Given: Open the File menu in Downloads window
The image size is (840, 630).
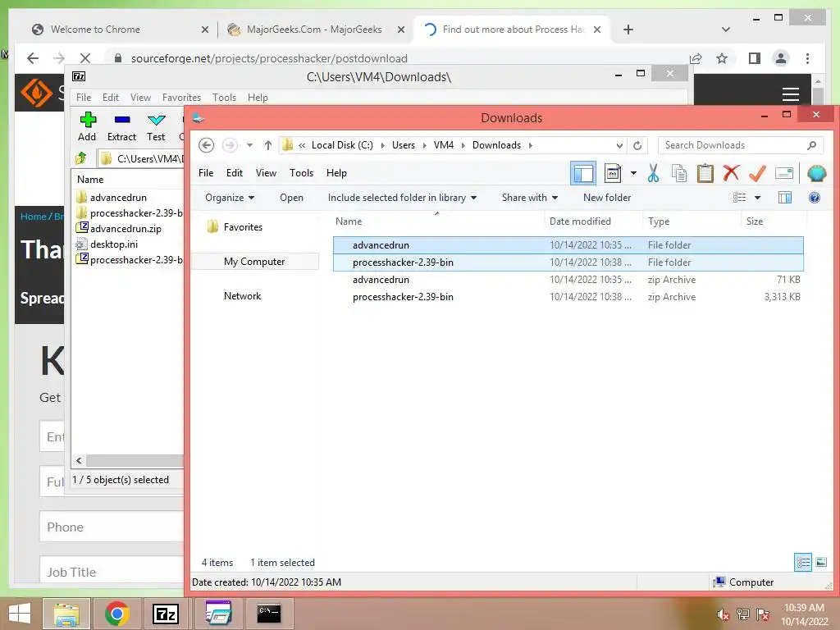Looking at the screenshot, I should (x=206, y=173).
